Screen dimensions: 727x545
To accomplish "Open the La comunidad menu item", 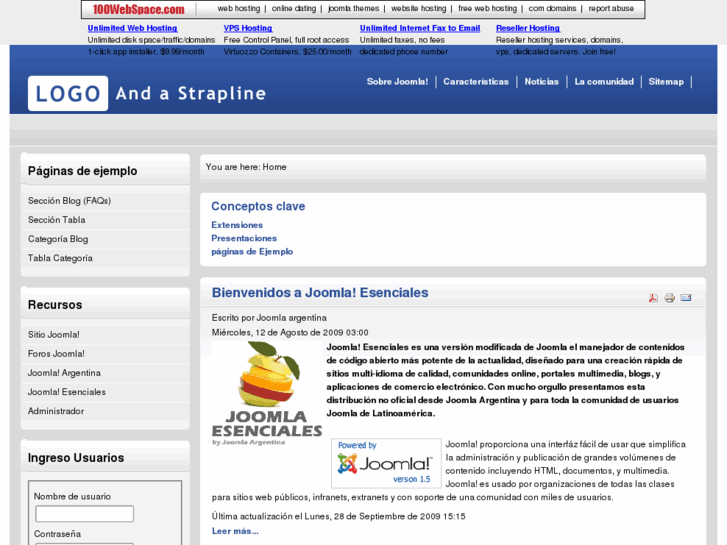I will click(x=604, y=82).
